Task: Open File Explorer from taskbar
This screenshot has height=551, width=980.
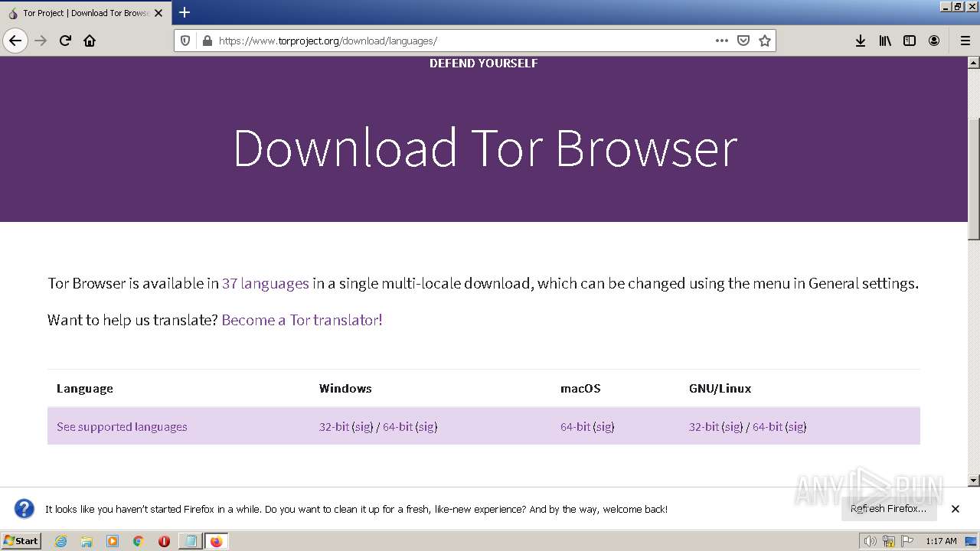Action: coord(87,541)
